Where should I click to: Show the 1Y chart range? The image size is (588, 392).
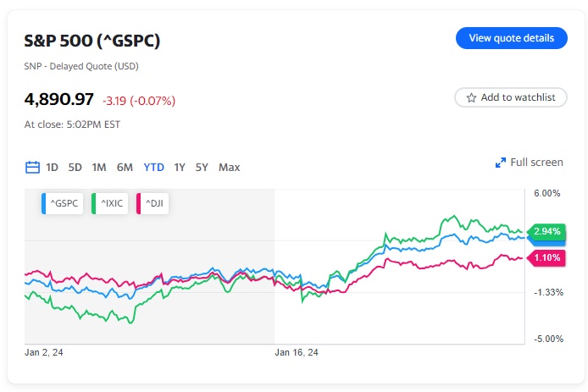(x=180, y=167)
